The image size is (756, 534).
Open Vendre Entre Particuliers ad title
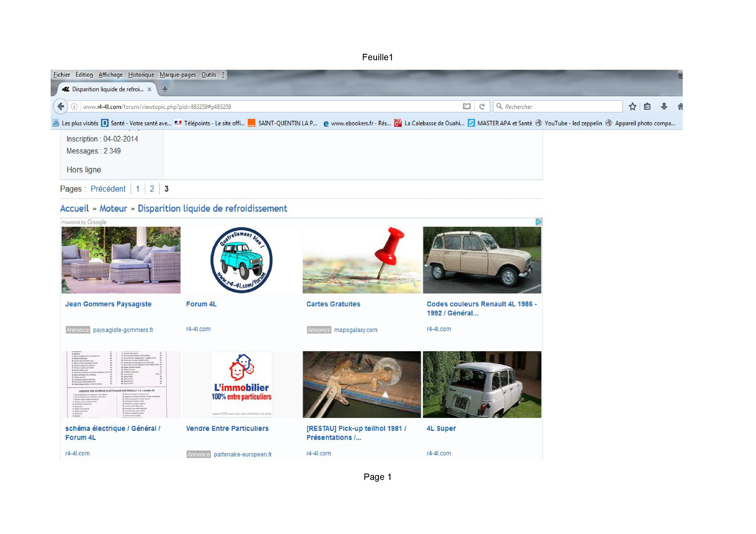tap(227, 428)
